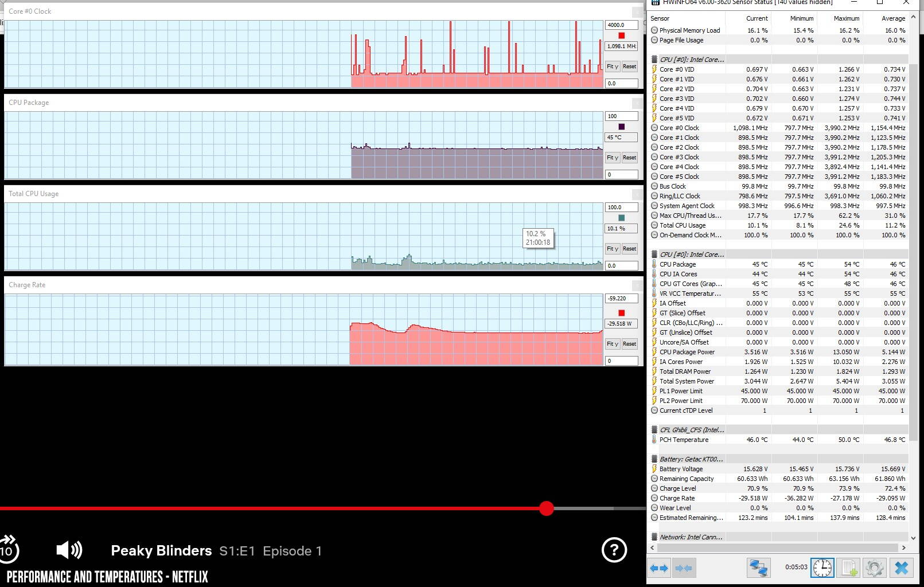Select the CPU Package Power row
This screenshot has height=587, width=924.
[779, 352]
